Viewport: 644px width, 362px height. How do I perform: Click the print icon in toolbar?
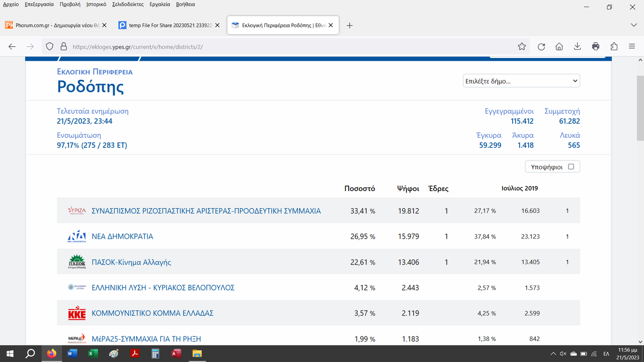coord(596,46)
